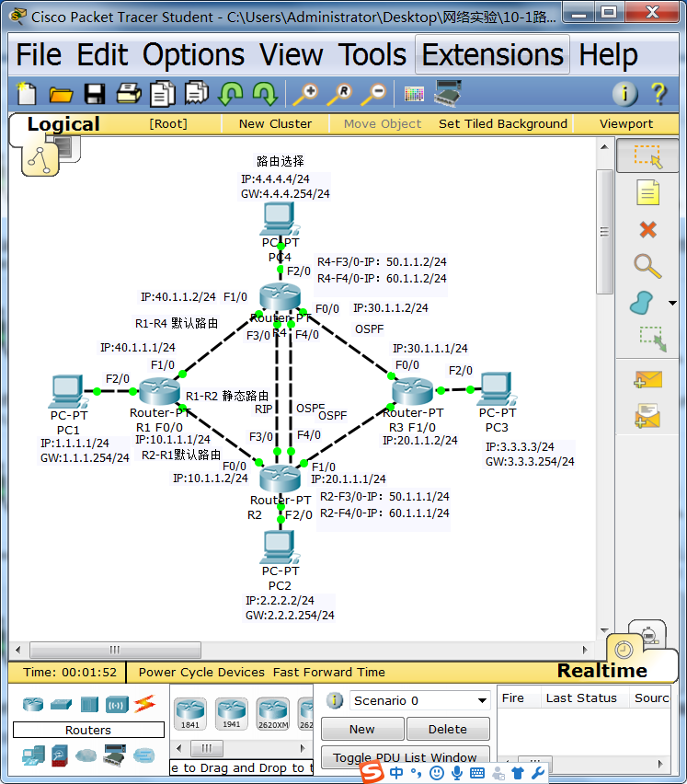Screen dimensions: 687x784
Task: Click the Wireless Devices category icon
Action: (117, 705)
